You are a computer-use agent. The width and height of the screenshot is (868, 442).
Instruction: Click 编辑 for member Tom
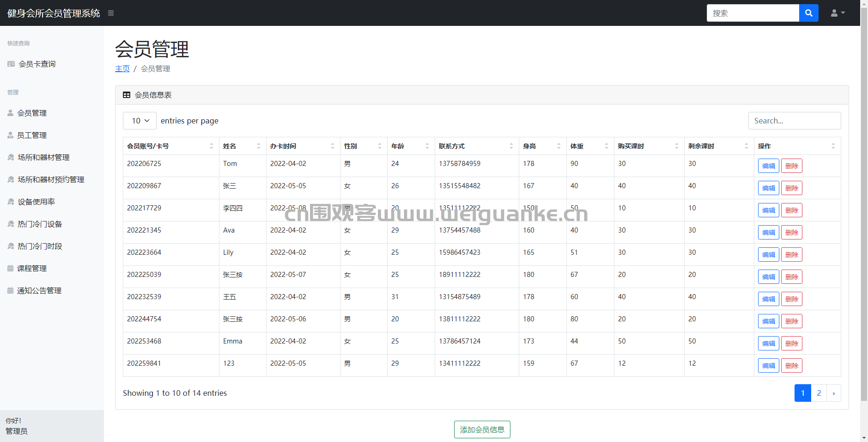coord(769,166)
